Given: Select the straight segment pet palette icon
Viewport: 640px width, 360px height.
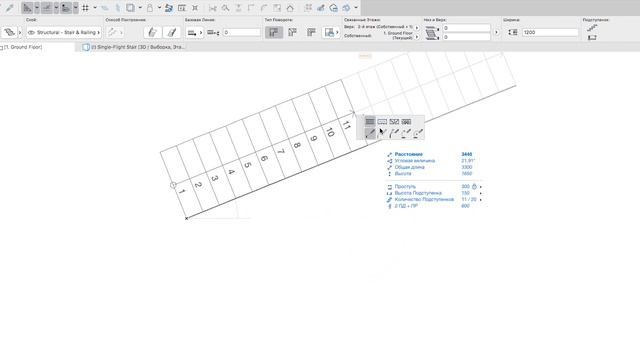Looking at the screenshot, I should (370, 133).
